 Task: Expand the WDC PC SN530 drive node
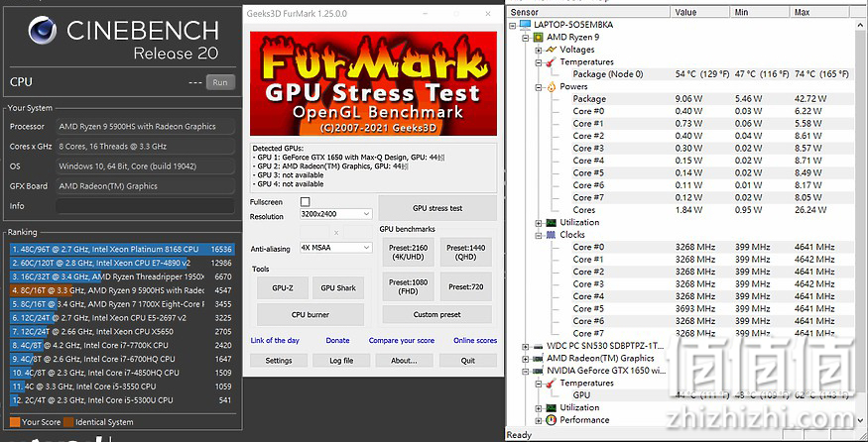pos(526,346)
